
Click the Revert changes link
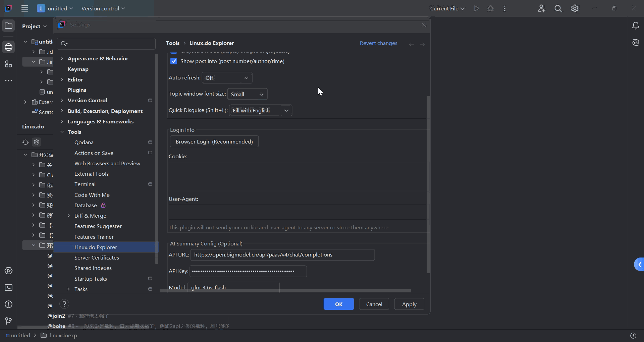coord(378,43)
